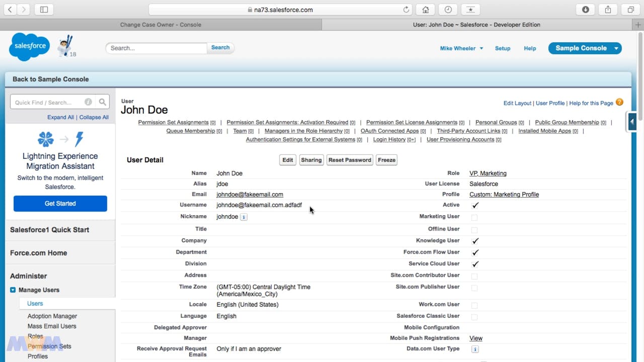This screenshot has width=644, height=362.
Task: Open the Mike Wheeler user dropdown
Action: pos(461,48)
